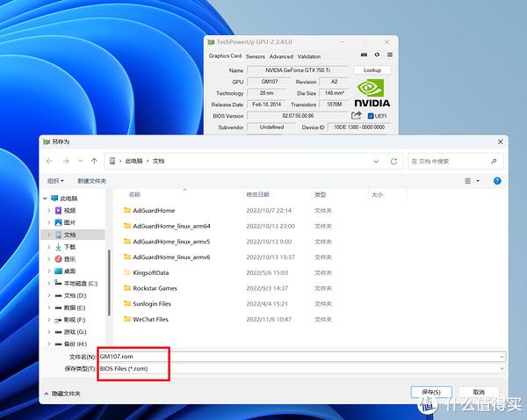Click GPU-Z screenshot camera icon
527x420 pixels.
click(364, 54)
